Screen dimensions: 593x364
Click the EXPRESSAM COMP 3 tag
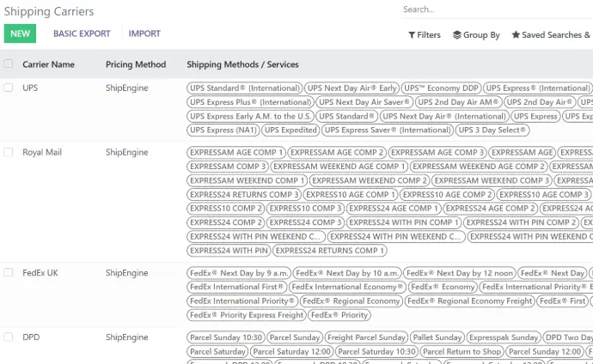click(228, 167)
